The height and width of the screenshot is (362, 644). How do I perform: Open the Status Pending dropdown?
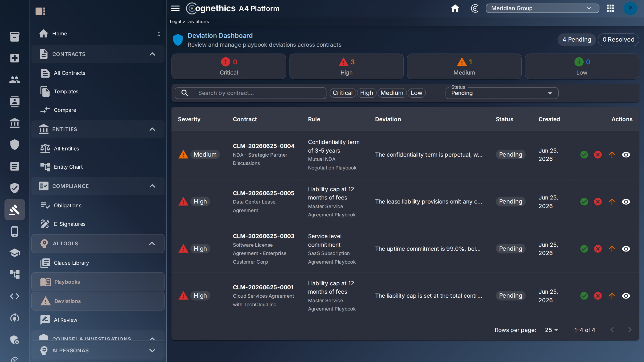coord(502,93)
